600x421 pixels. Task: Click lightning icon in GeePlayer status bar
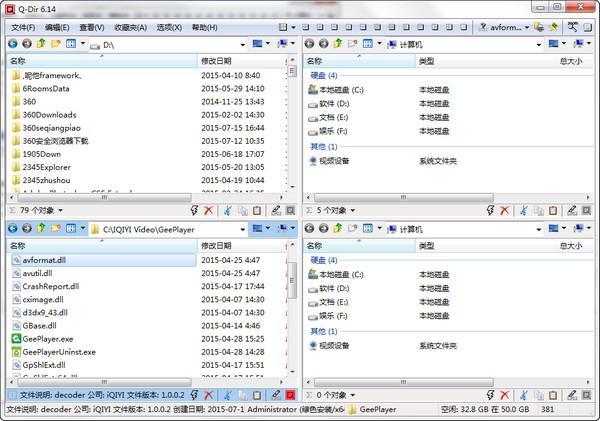tap(194, 395)
